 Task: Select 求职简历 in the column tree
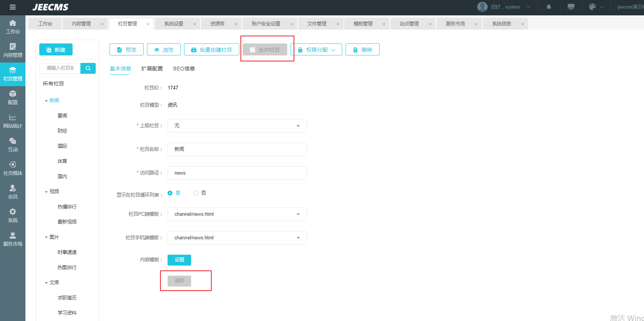(67, 298)
